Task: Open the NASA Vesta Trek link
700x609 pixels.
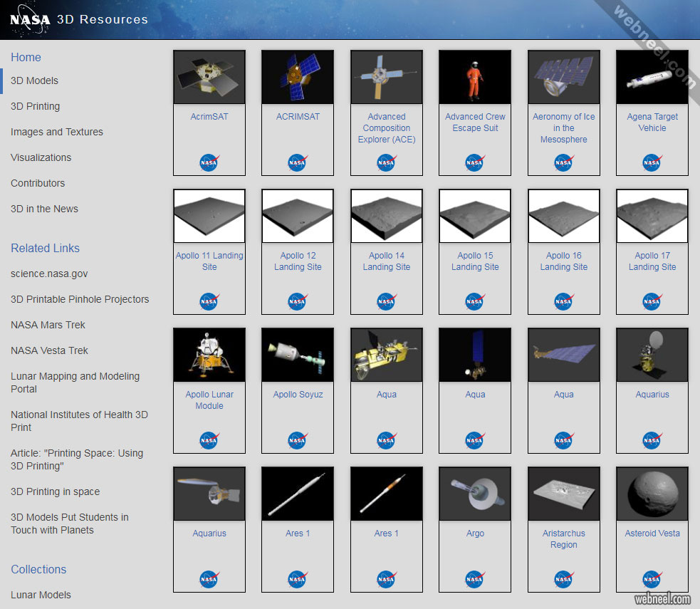Action: [x=49, y=350]
